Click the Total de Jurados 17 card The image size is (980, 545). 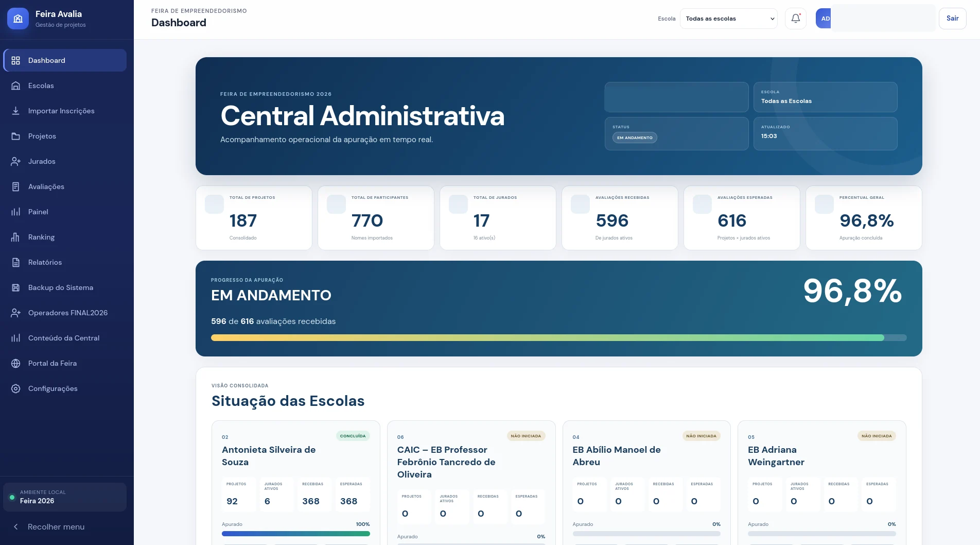[498, 218]
